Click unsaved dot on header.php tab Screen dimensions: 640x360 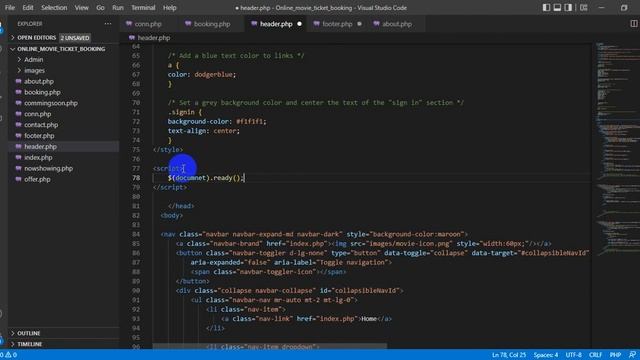[299, 24]
